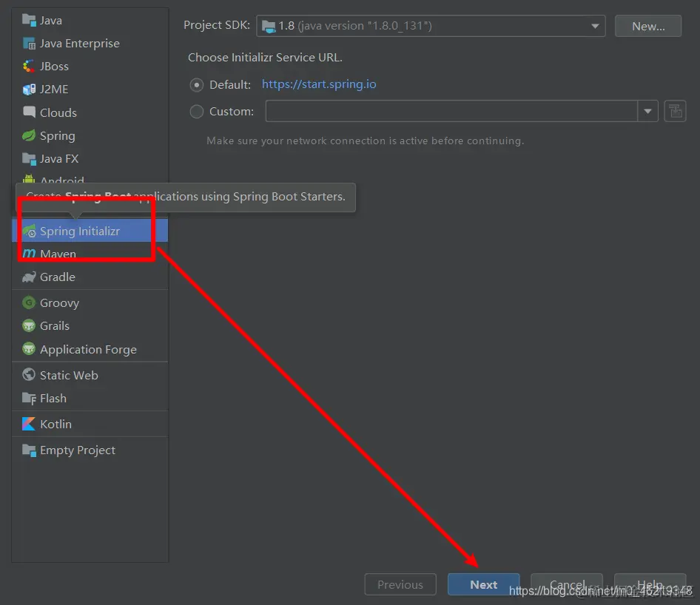Select the Static Web label
Image resolution: width=700 pixels, height=605 pixels.
pyautogui.click(x=70, y=375)
